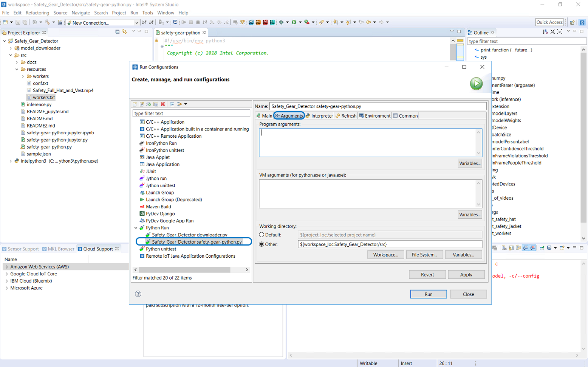Click the Filter launch configurations icon
Screen dimensions: 588x367
click(179, 104)
